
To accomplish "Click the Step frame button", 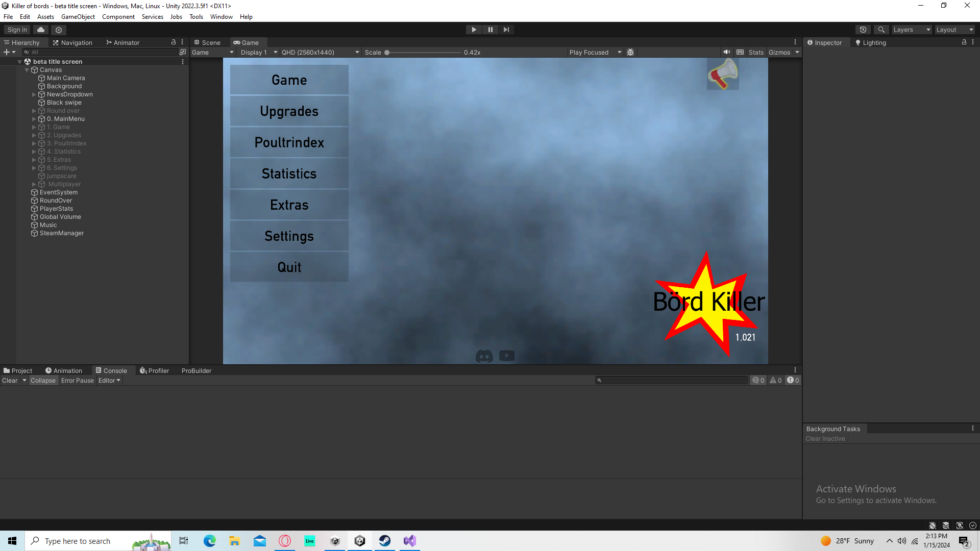I will point(506,30).
